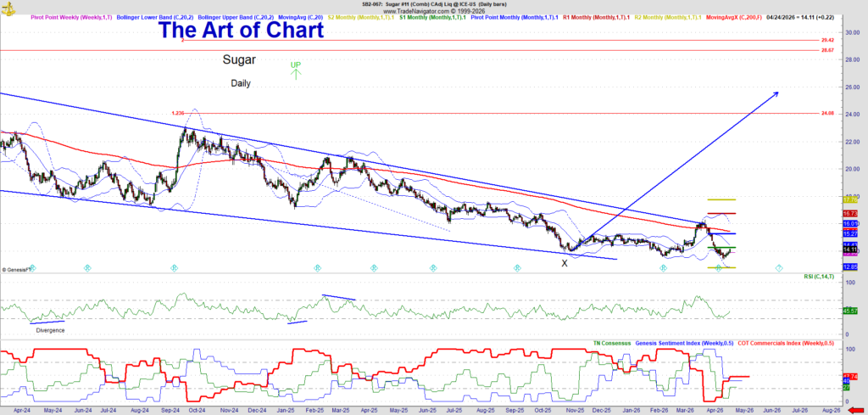868x415 pixels.
Task: Click the Divergence annotation text in RSI pane
Action: pyautogui.click(x=50, y=329)
